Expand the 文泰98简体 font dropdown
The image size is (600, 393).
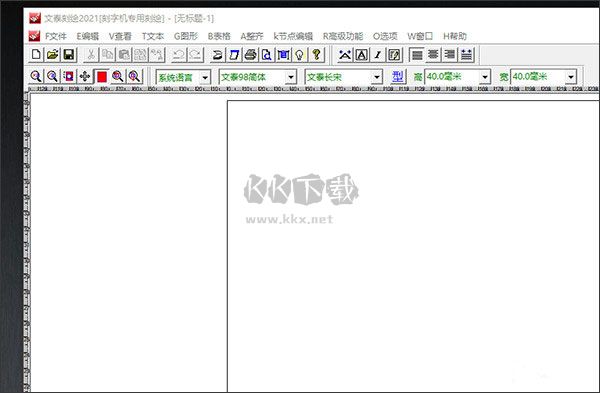pos(291,77)
